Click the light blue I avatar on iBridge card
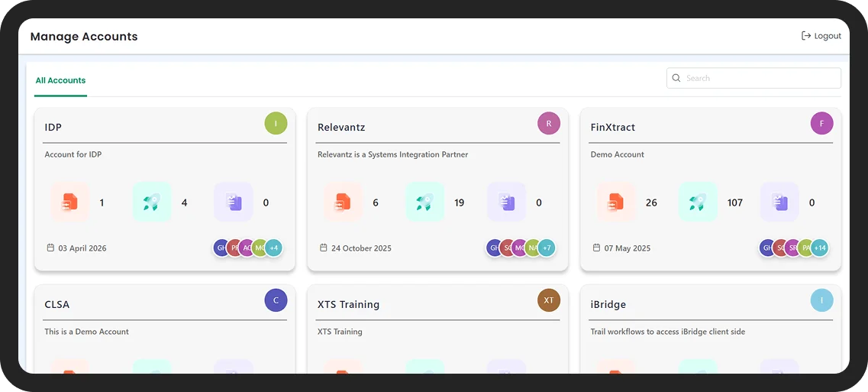This screenshot has height=392, width=868. click(821, 300)
